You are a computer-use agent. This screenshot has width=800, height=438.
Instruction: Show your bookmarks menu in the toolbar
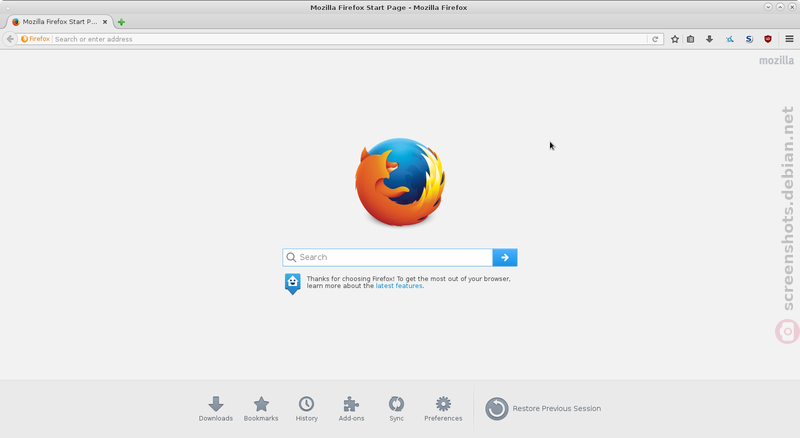(690, 39)
